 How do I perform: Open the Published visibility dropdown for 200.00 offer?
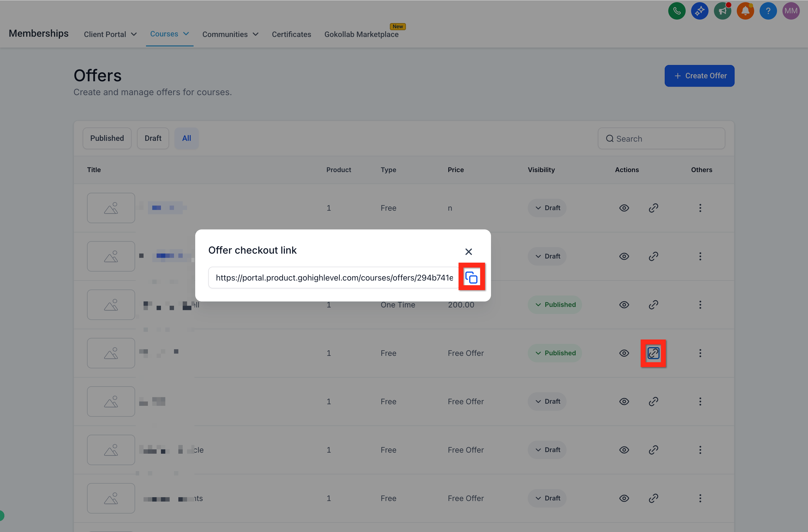pos(554,304)
